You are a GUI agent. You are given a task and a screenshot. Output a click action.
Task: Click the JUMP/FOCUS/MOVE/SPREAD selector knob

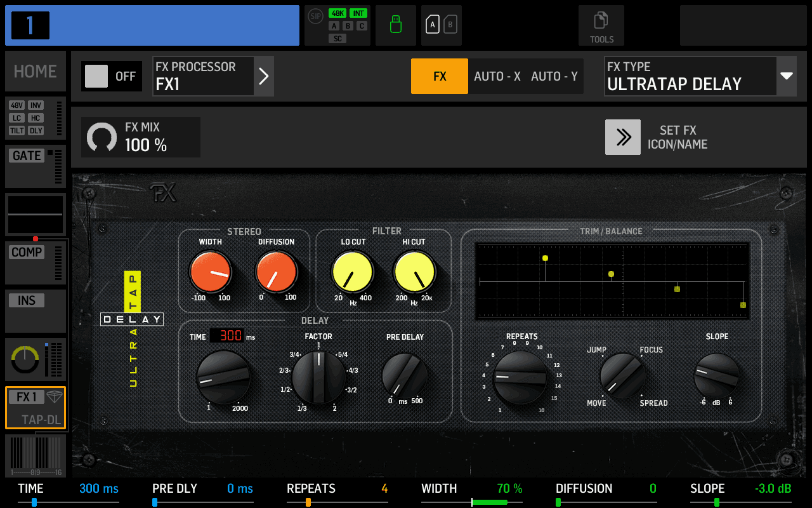click(x=622, y=377)
